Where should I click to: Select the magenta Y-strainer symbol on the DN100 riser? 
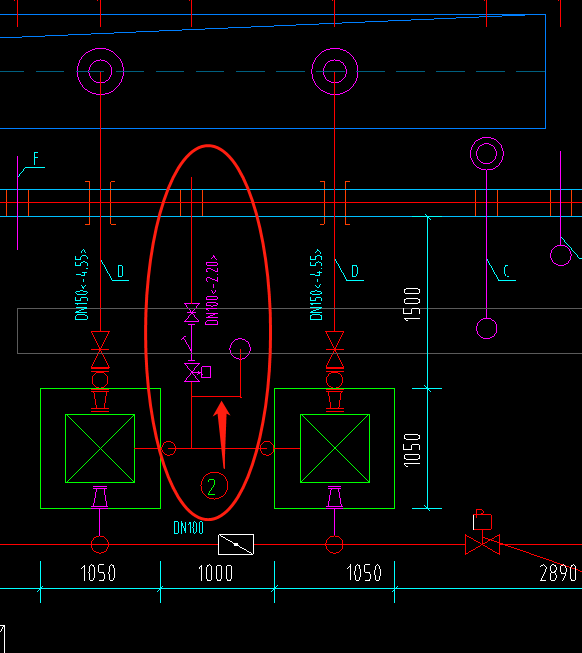[x=187, y=344]
